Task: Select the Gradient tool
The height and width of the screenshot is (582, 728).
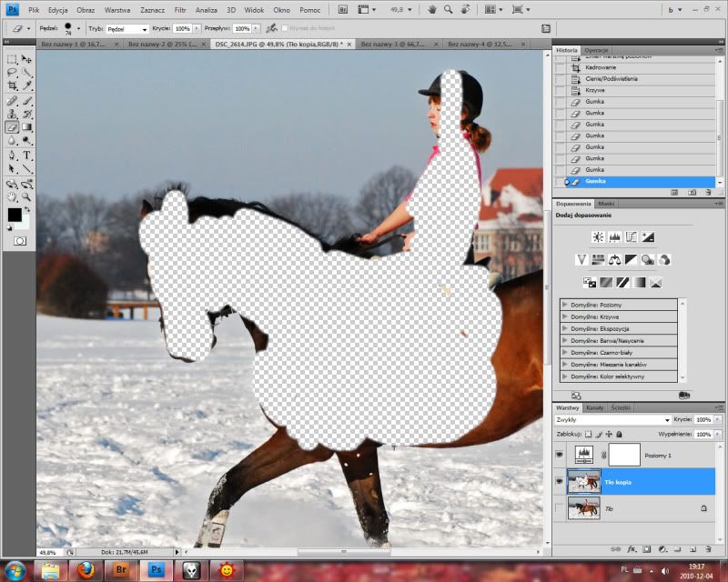Action: (27, 127)
